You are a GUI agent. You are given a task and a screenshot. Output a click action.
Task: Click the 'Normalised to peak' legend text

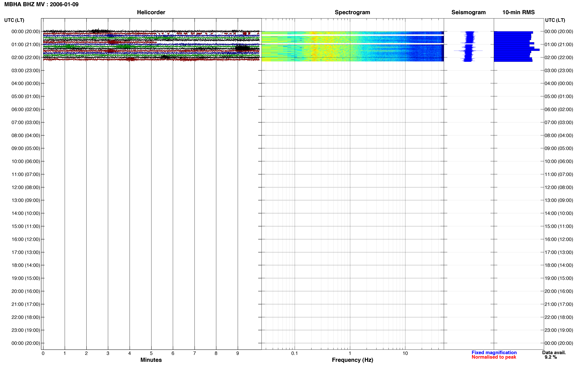point(494,357)
